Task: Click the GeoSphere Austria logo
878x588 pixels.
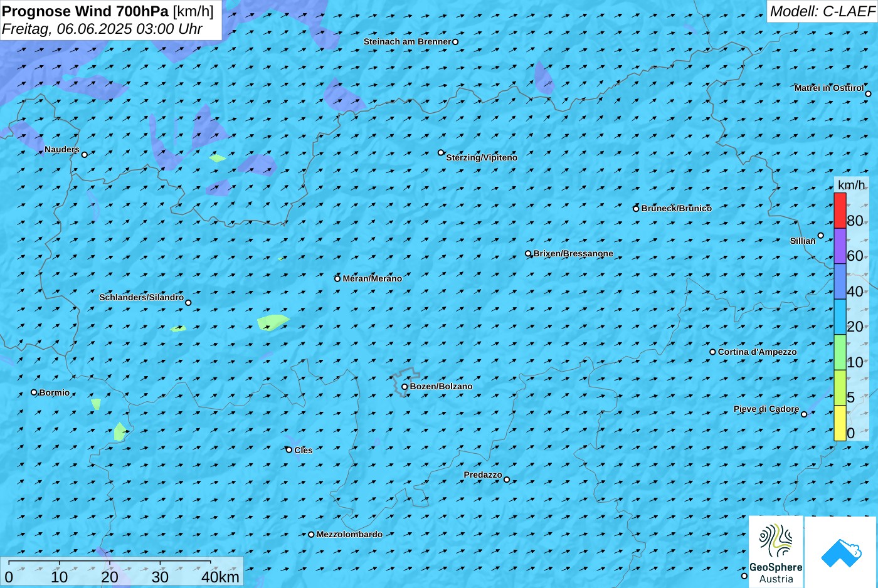Action: pos(776,552)
